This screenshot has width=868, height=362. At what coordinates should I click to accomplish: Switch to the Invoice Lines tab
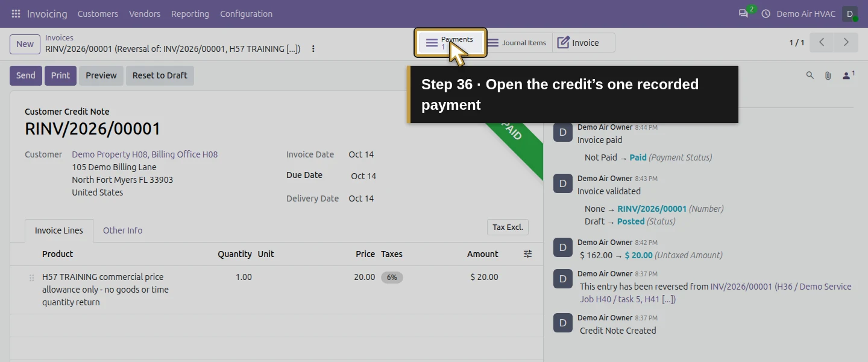[x=59, y=230]
